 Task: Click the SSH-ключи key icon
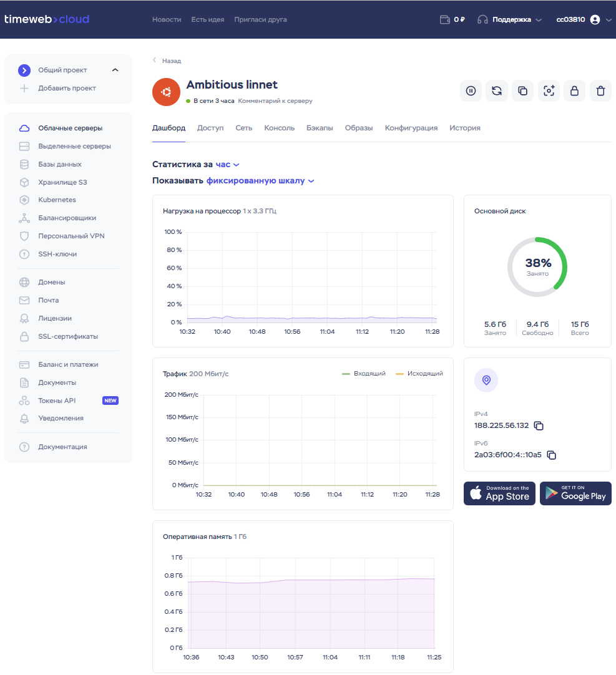click(24, 254)
